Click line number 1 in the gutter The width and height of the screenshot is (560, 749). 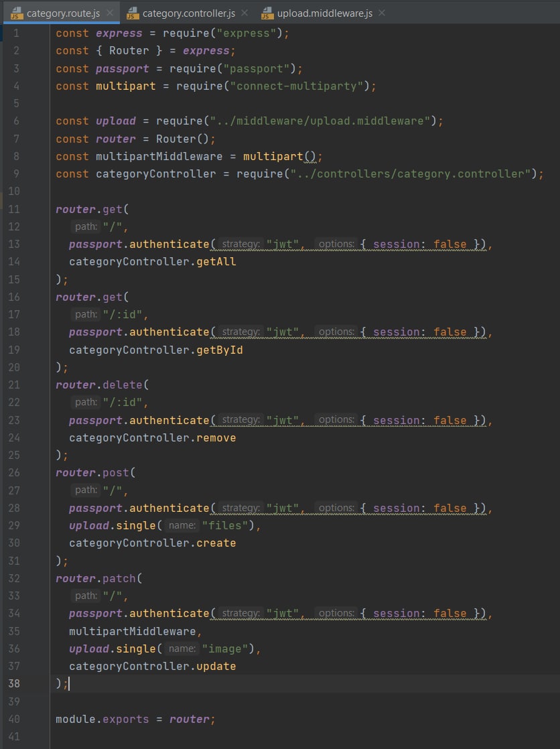[x=16, y=33]
